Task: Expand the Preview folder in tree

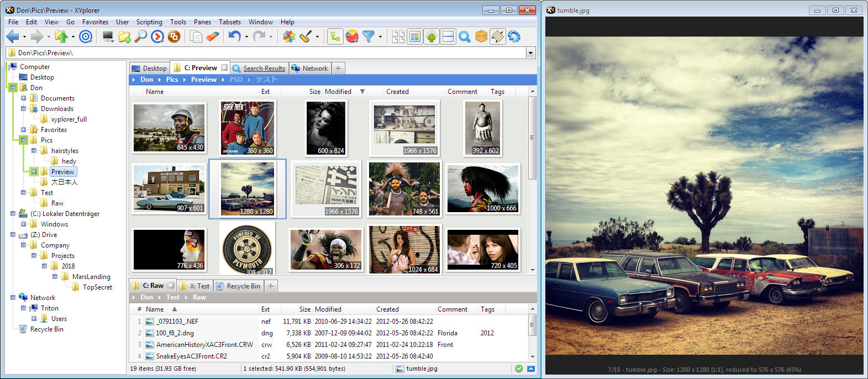Action: click(34, 172)
